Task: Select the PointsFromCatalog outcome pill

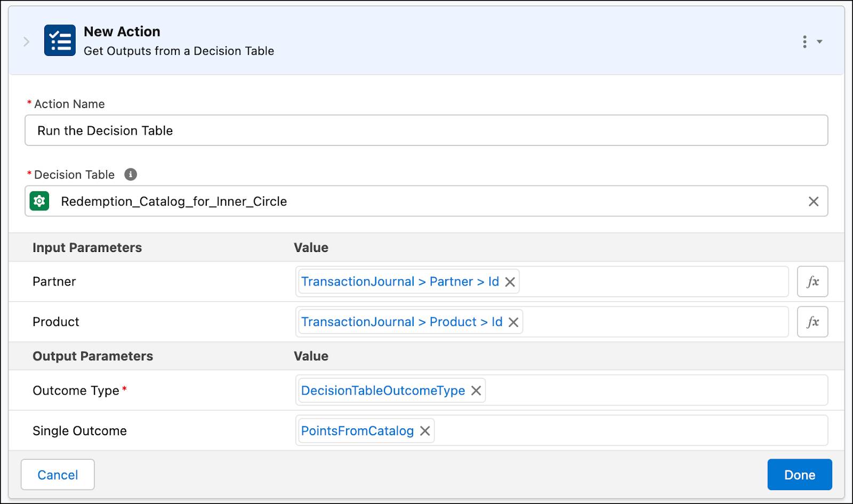Action: [x=357, y=430]
